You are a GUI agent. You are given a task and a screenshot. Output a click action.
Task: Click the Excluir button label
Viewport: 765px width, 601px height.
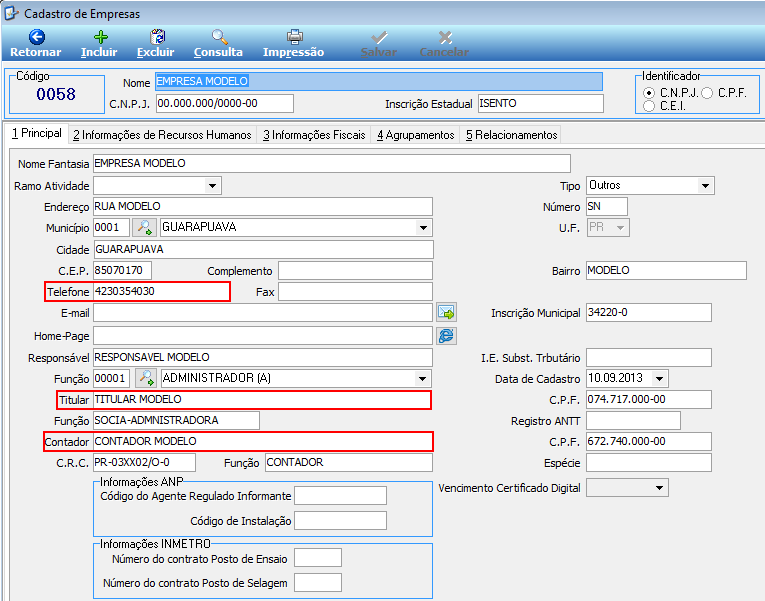click(156, 52)
